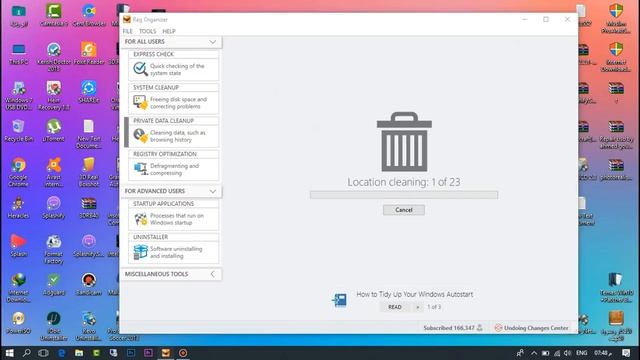Screen dimensions: 640x360
Task: Open Recycle Bin on the desktop
Action: pos(18,131)
